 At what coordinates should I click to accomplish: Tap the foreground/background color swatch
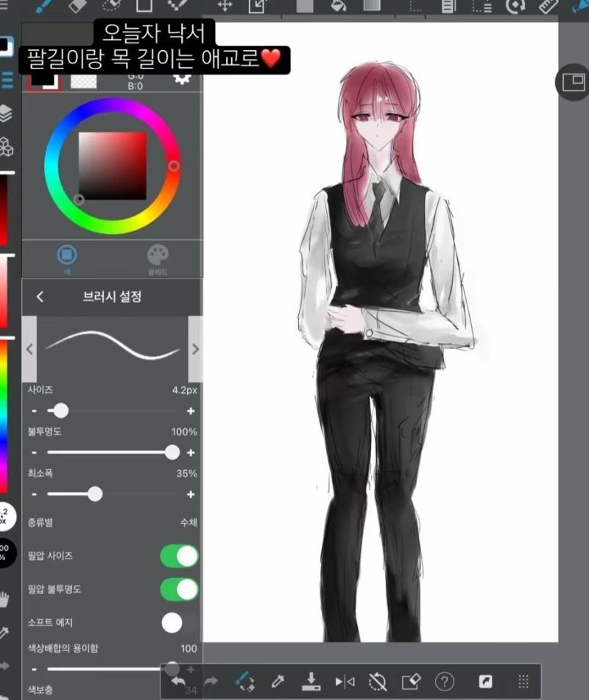[45, 81]
